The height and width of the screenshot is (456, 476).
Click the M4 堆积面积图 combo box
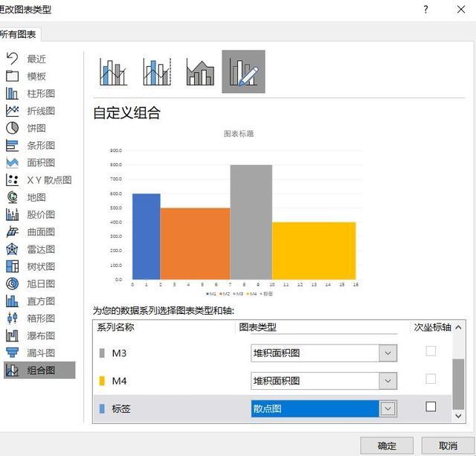324,381
